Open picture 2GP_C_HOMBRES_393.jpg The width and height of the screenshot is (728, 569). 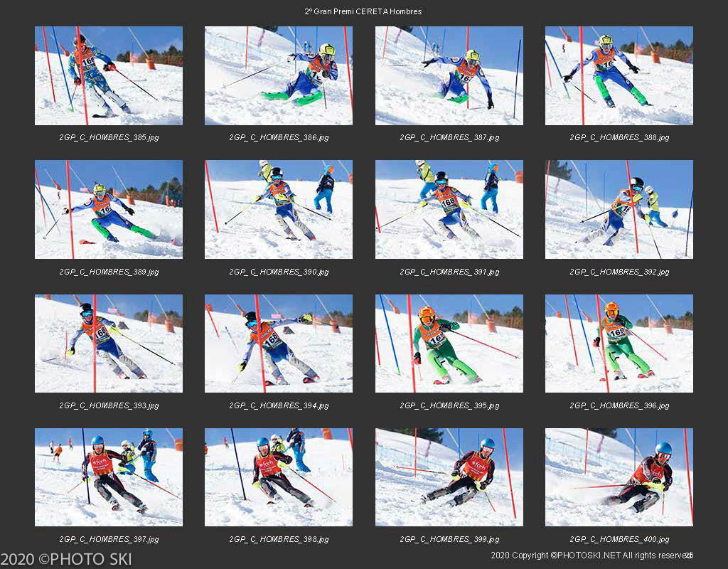coord(109,344)
